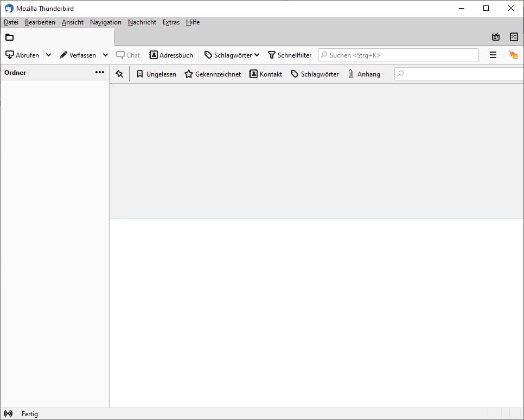524x420 pixels.
Task: Expand the Verfassen dropdown arrow
Action: click(106, 55)
